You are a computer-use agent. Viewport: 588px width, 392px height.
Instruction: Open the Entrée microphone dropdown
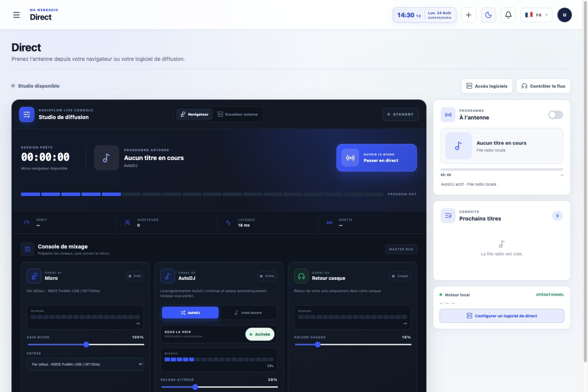click(x=85, y=364)
